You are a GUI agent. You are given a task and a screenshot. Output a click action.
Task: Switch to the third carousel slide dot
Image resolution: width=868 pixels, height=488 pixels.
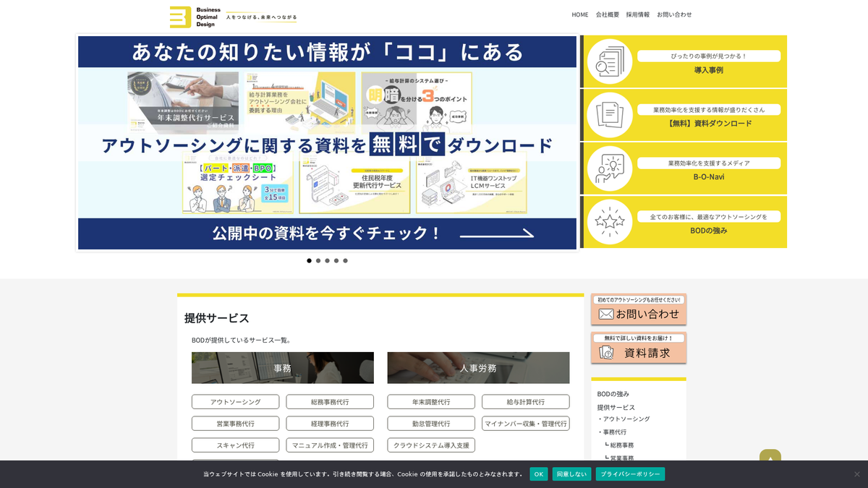(327, 261)
